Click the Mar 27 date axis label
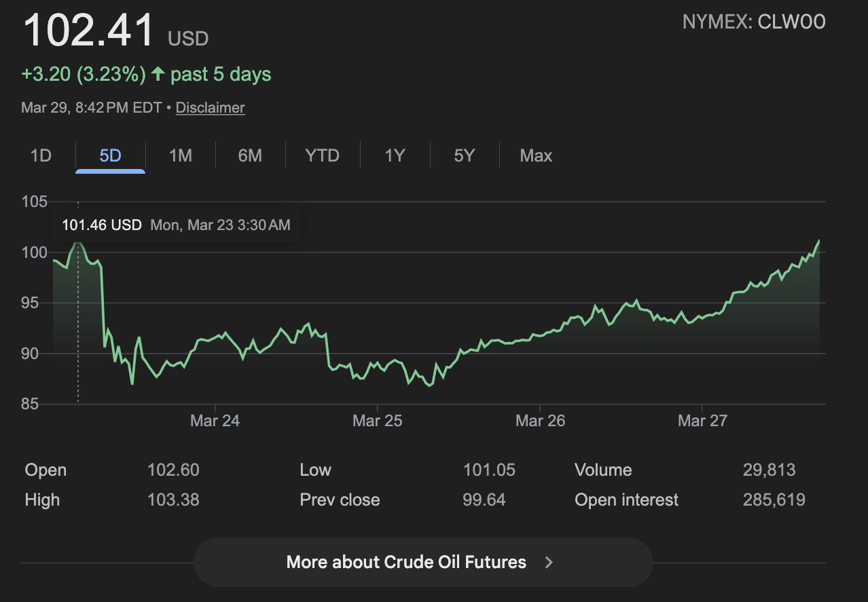 [x=702, y=421]
